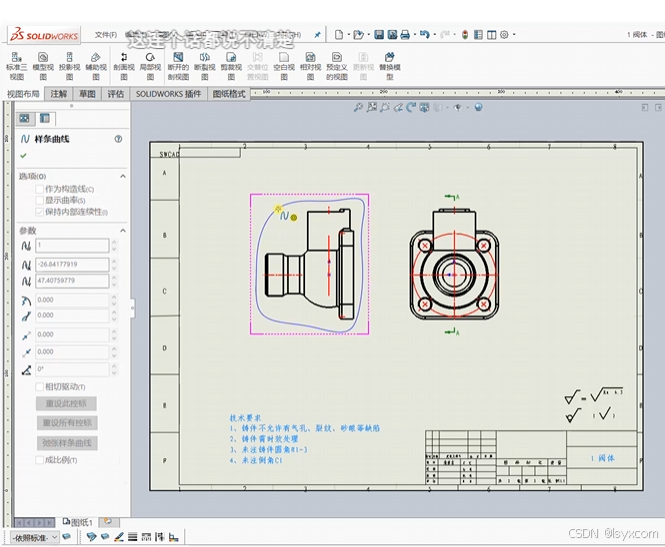
Task: Click the line color pencil icon
Action: pyautogui.click(x=119, y=537)
